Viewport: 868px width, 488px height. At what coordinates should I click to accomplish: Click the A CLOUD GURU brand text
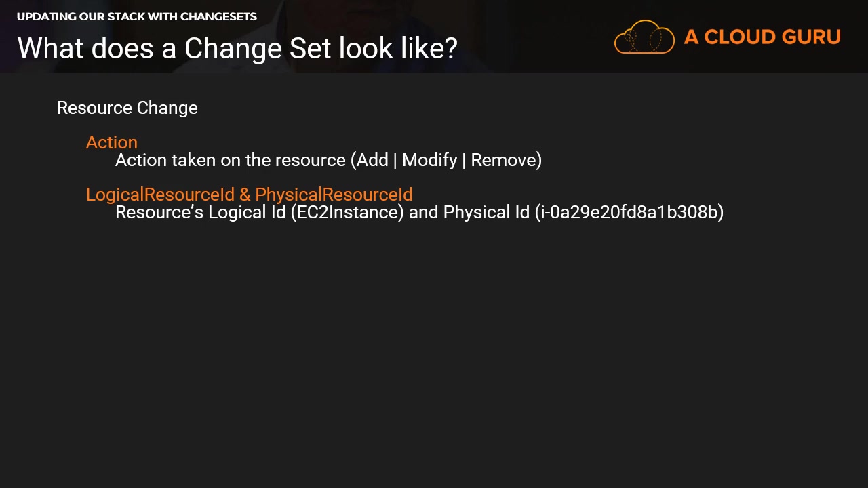click(x=762, y=37)
